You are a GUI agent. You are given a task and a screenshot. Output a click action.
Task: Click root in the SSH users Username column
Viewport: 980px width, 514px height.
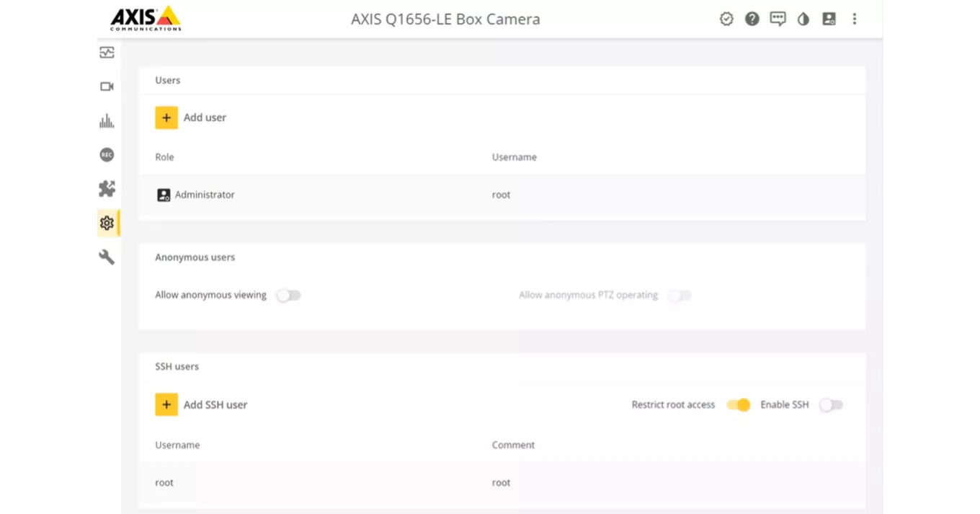[164, 482]
